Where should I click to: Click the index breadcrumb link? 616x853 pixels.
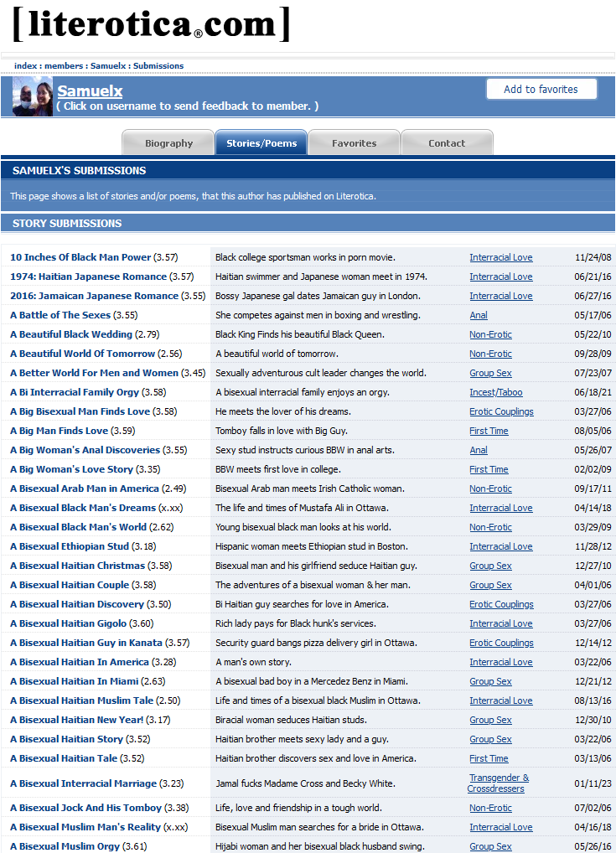point(26,66)
